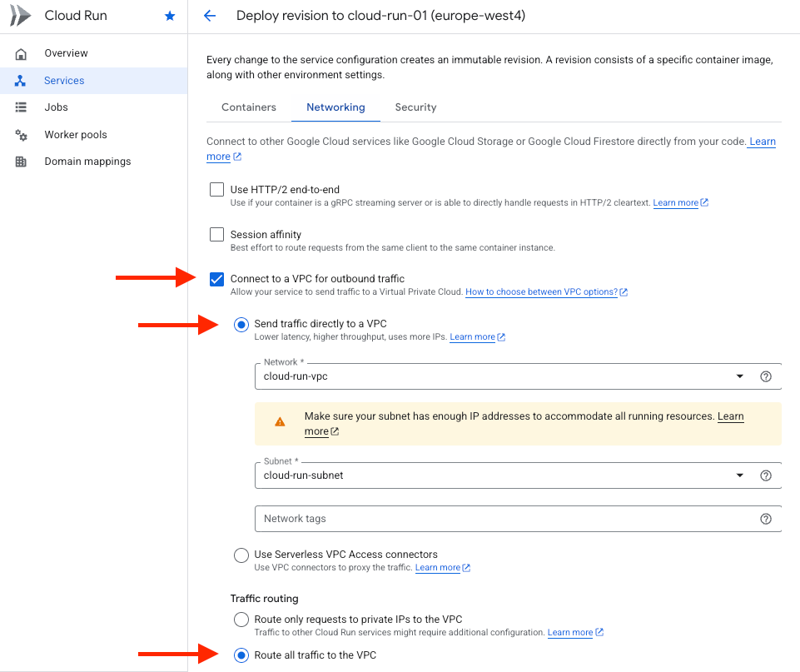Click the star icon beside Cloud Run
The height and width of the screenshot is (672, 800).
pos(170,16)
